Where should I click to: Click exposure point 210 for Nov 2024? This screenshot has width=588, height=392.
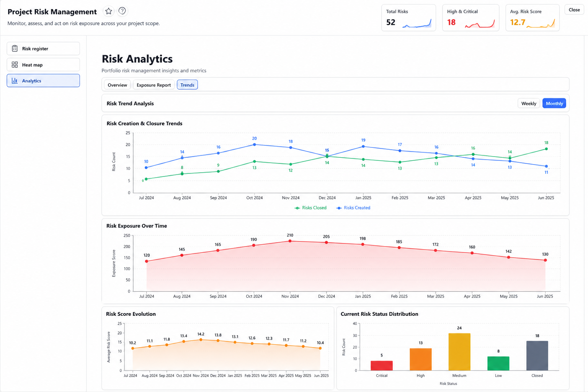coord(290,241)
